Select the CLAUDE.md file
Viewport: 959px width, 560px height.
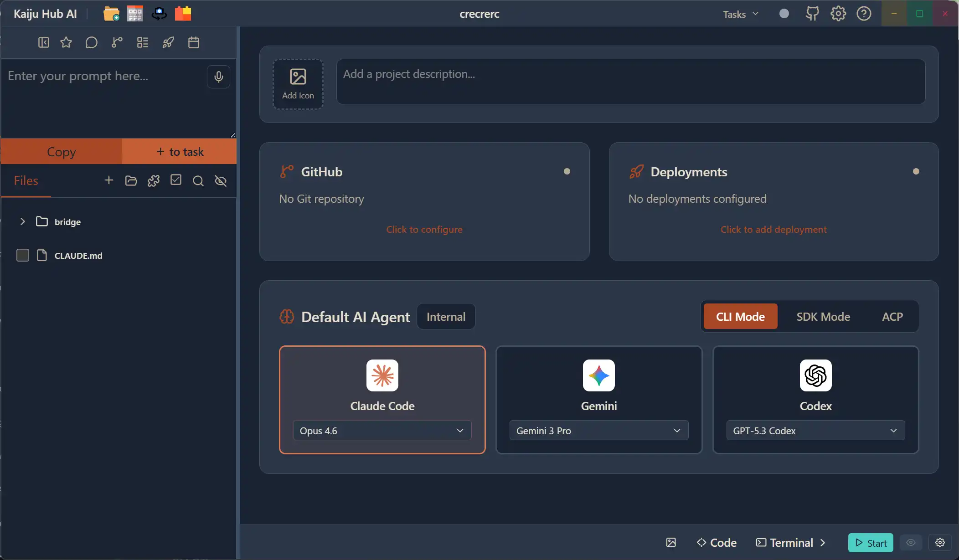(x=78, y=255)
